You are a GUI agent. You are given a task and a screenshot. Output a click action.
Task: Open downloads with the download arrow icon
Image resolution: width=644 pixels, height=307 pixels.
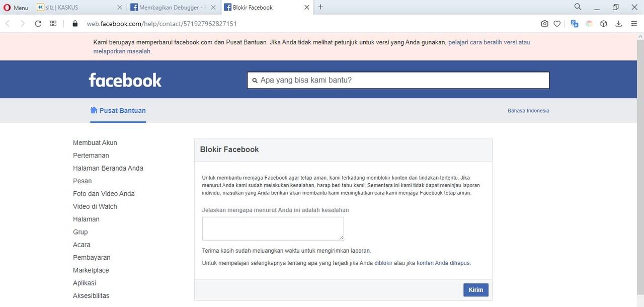[619, 24]
